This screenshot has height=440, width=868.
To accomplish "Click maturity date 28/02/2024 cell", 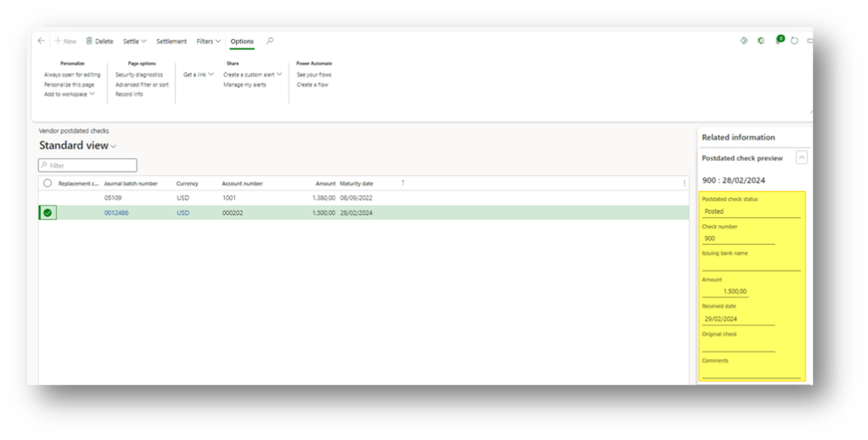I will [x=356, y=212].
